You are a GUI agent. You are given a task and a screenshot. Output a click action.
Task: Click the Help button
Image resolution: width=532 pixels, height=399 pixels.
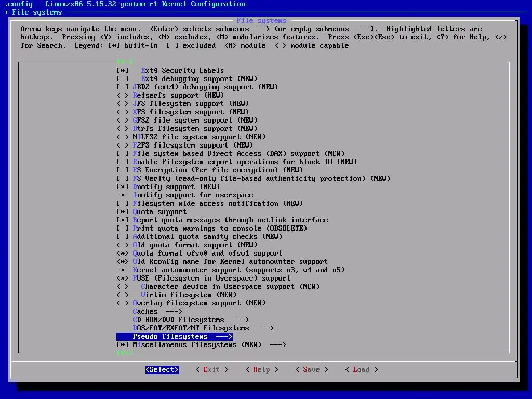262,369
